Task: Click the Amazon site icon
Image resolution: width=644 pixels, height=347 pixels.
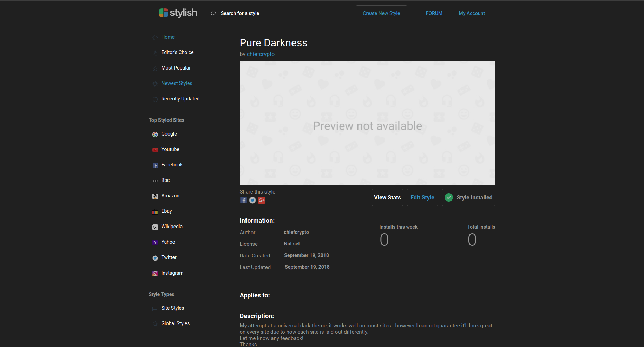Action: coord(155,196)
